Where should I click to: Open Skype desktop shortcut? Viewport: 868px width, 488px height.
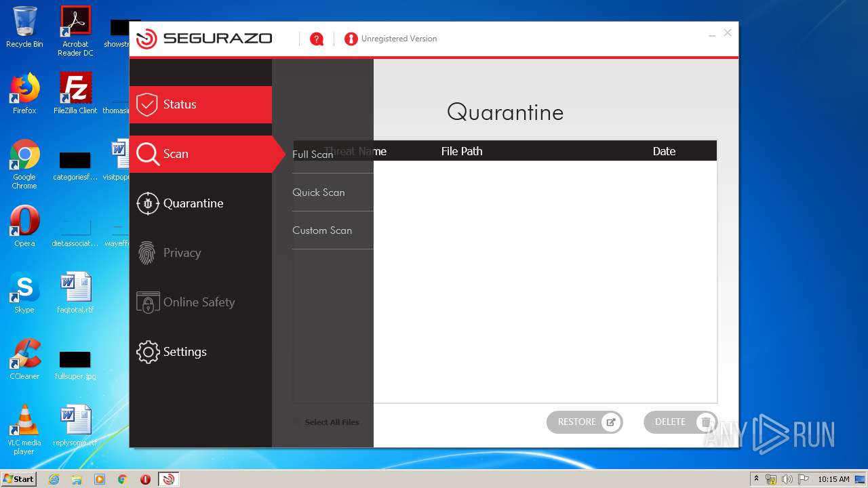click(x=24, y=293)
